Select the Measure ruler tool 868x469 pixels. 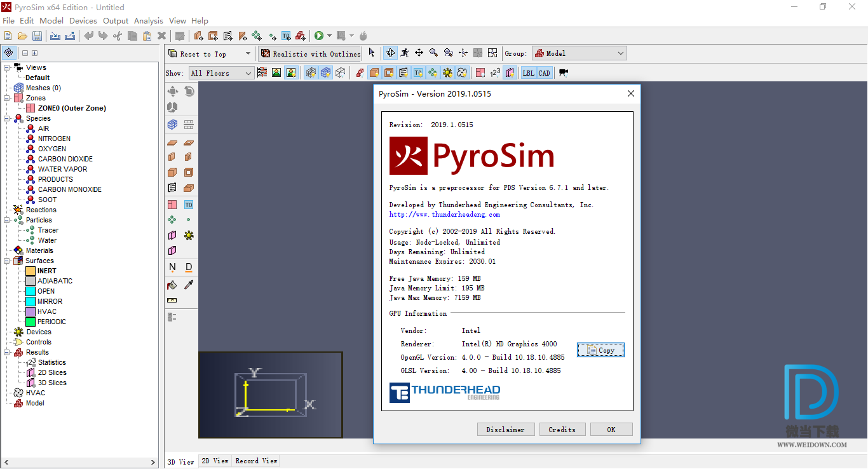[172, 300]
